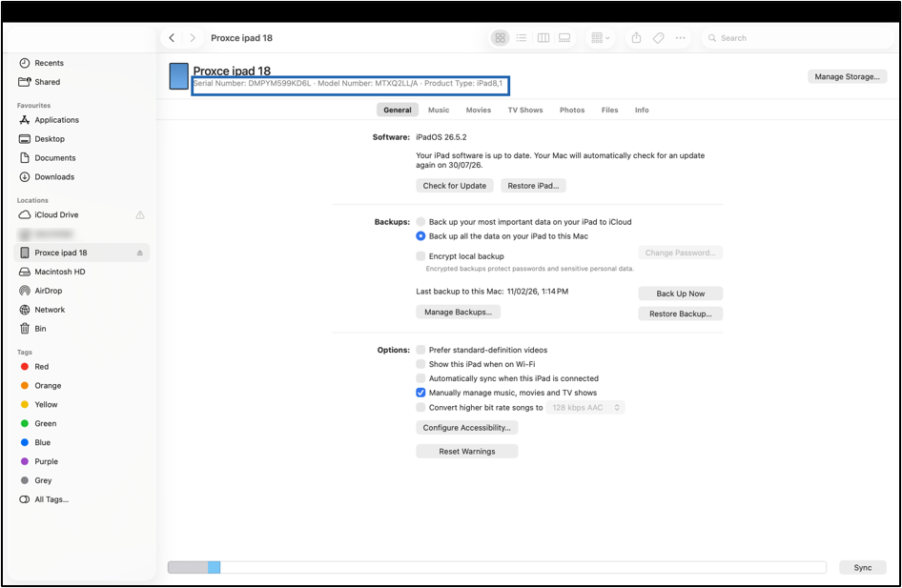
Task: Click the Share toolbar icon
Action: point(636,38)
